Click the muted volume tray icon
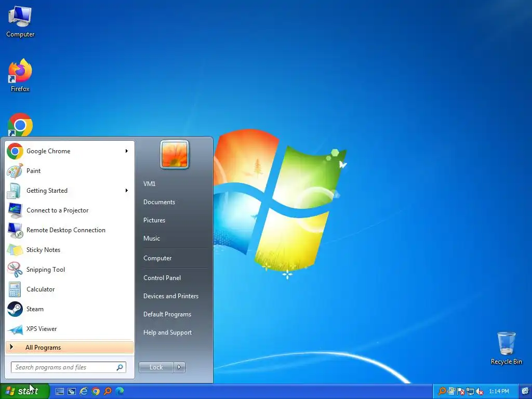The width and height of the screenshot is (532, 399). point(479,392)
